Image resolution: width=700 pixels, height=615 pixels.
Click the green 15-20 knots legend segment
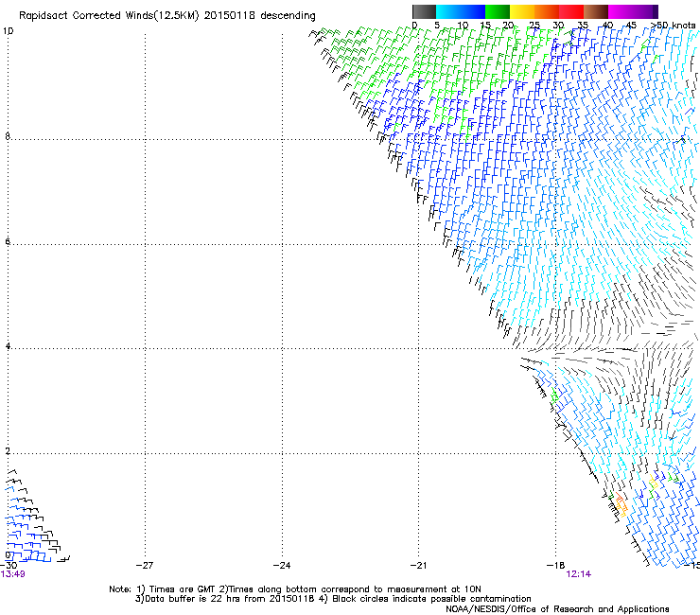pyautogui.click(x=498, y=11)
